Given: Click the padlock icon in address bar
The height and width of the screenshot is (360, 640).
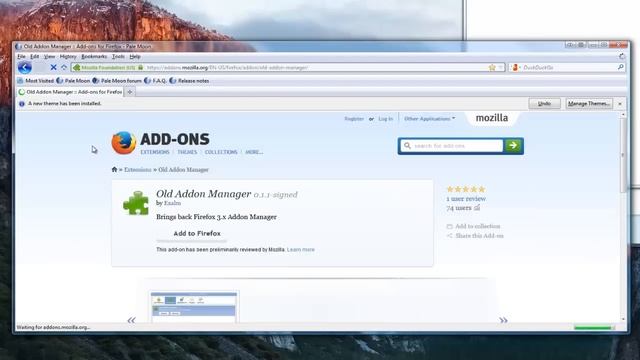Looking at the screenshot, I should point(140,67).
